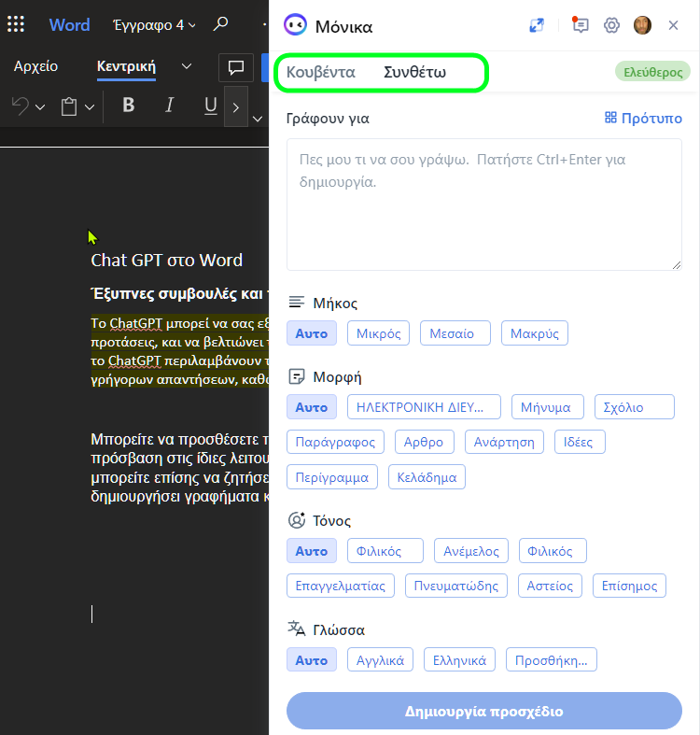Select Αυτο under Γλώσσα
700x735 pixels.
point(312,659)
